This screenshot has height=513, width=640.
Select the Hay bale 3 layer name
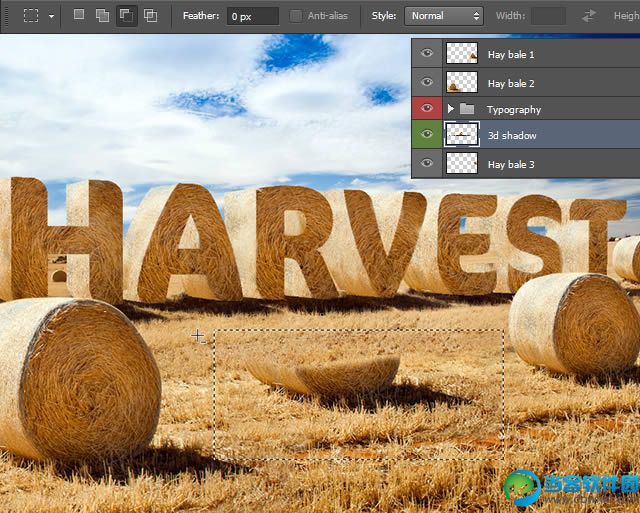click(x=511, y=164)
